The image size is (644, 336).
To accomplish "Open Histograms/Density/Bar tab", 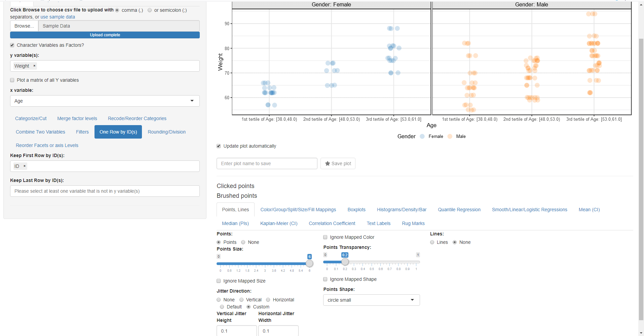I will [402, 210].
